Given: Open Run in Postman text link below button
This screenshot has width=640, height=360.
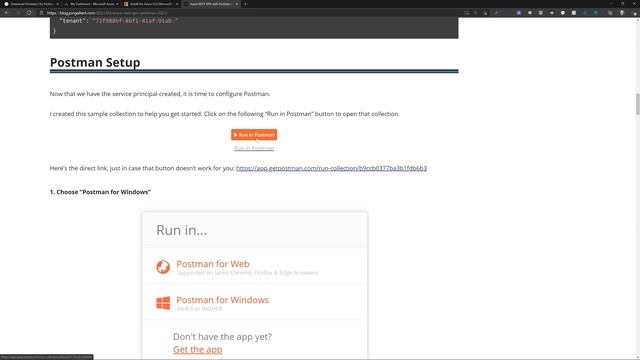Looking at the screenshot, I should click(x=254, y=148).
